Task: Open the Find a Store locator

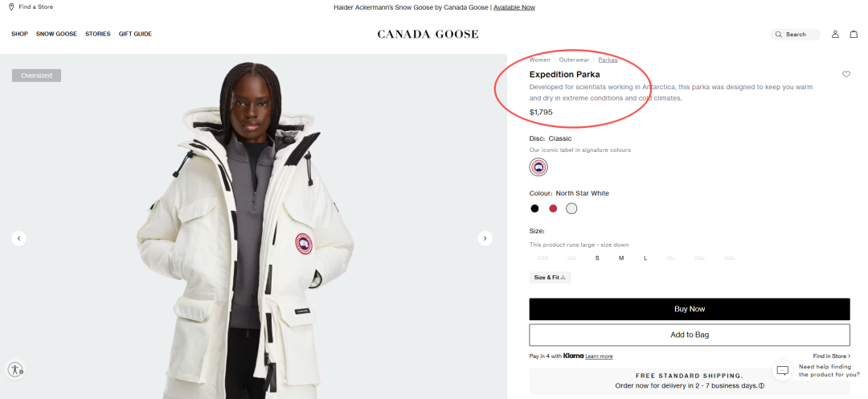Action: point(32,7)
